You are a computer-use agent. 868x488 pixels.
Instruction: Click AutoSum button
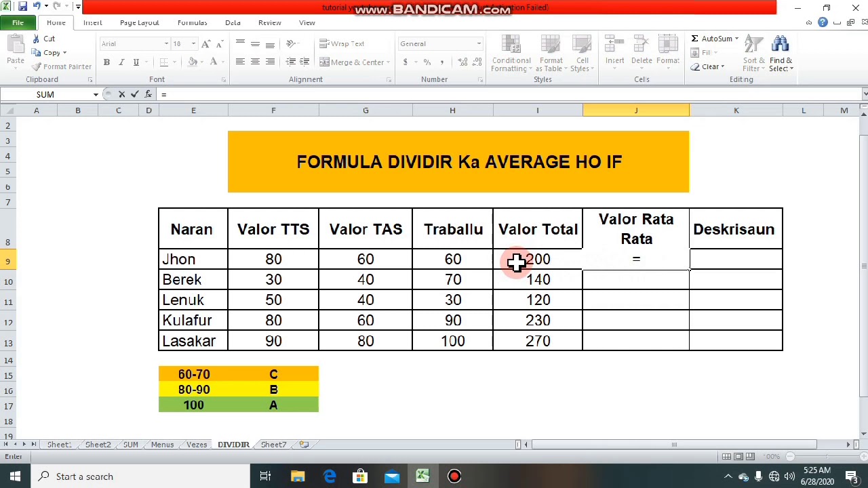711,39
